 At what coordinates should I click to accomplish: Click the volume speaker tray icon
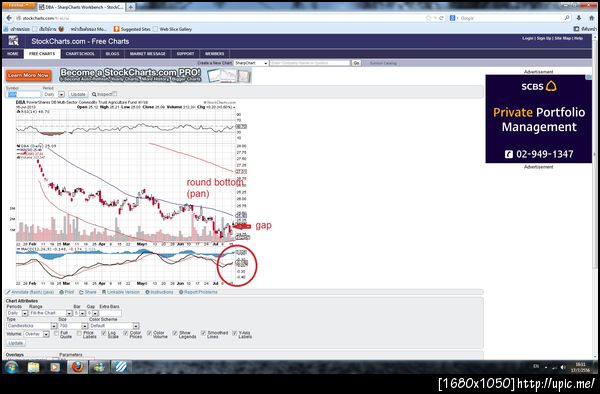coord(562,367)
